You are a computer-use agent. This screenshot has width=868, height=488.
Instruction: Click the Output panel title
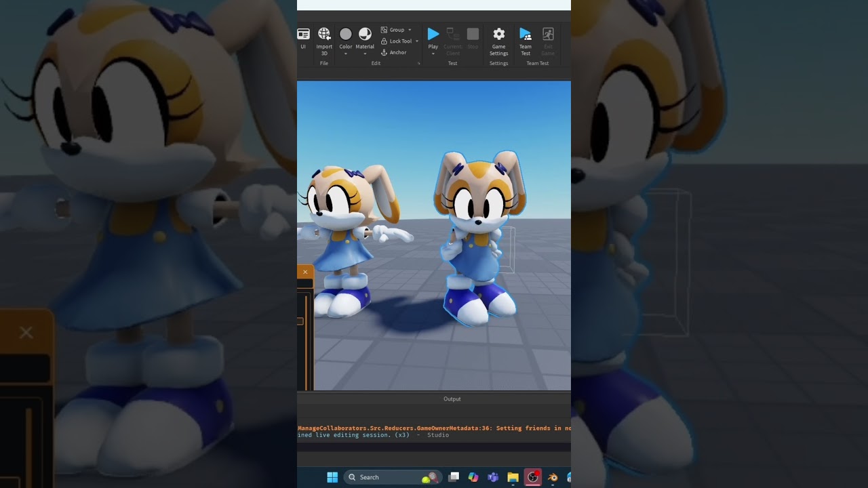click(x=452, y=399)
